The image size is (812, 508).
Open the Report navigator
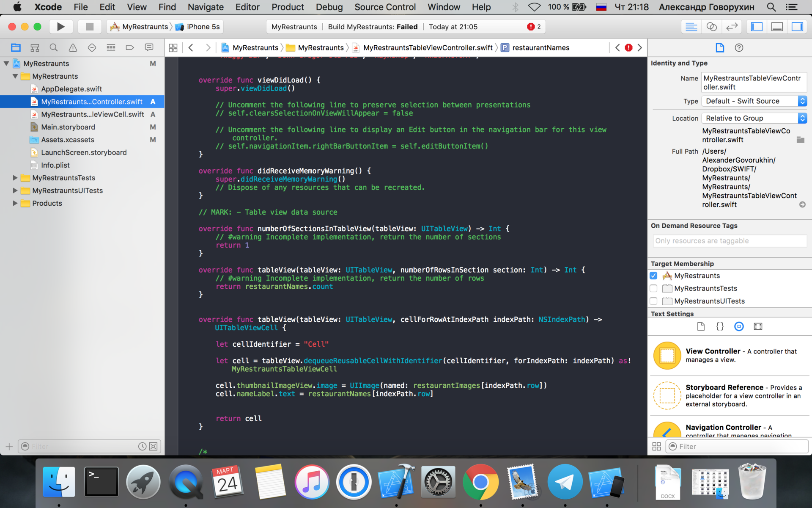click(149, 47)
